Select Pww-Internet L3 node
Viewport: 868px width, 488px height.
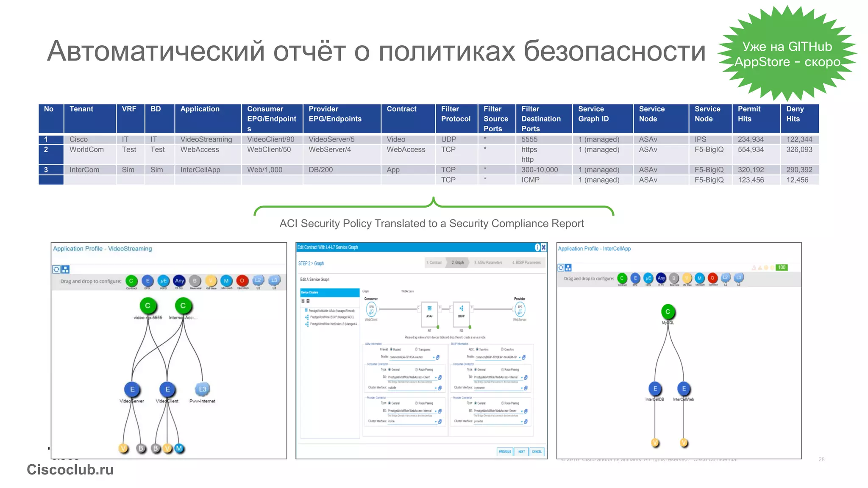203,389
